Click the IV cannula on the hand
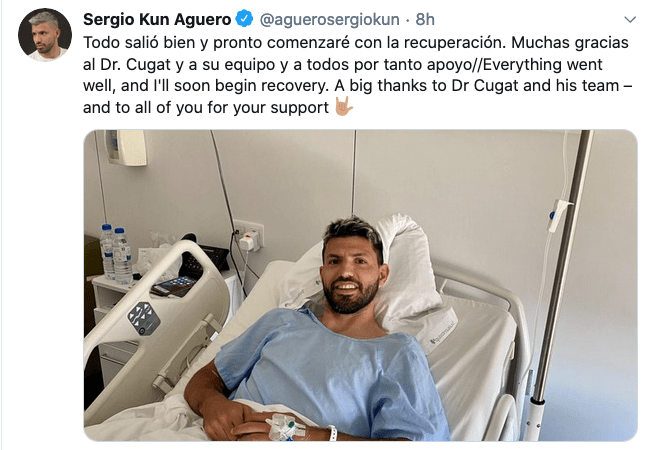 point(285,426)
